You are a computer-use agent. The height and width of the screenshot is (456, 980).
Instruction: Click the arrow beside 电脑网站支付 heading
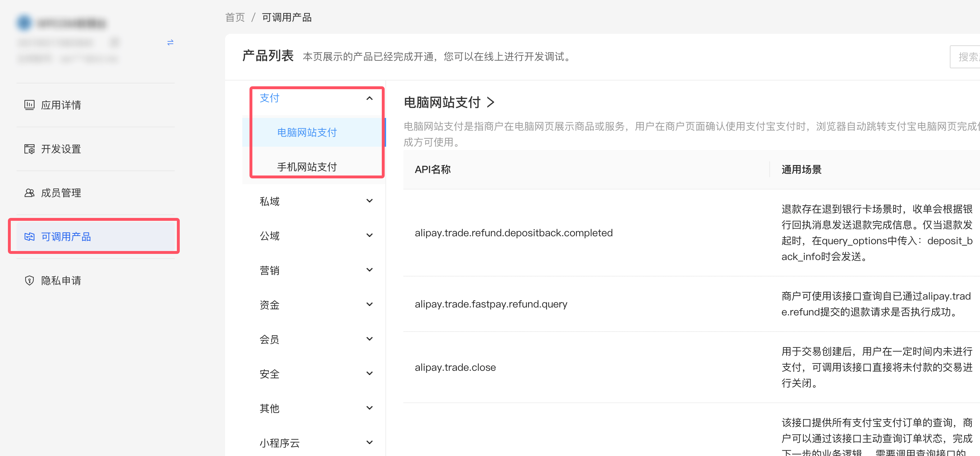point(491,102)
